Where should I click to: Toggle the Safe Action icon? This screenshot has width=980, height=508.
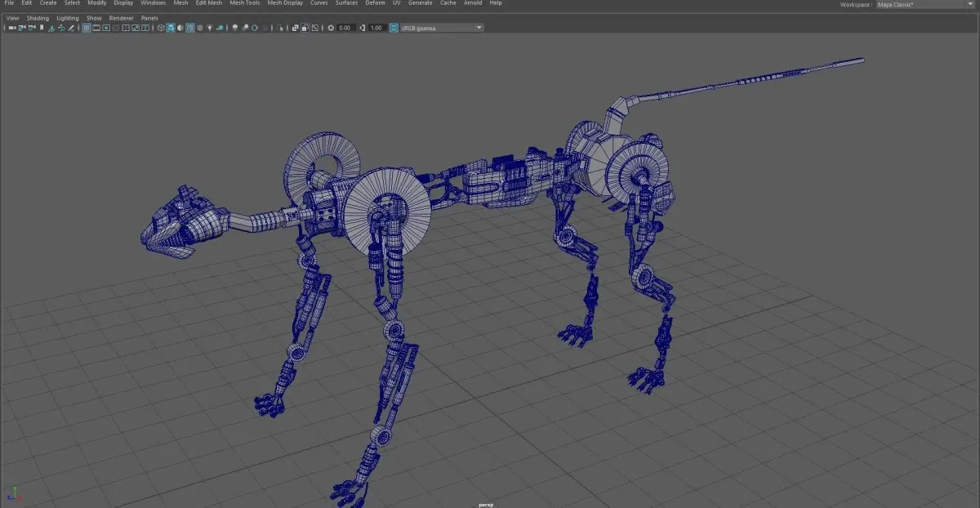pos(136,28)
